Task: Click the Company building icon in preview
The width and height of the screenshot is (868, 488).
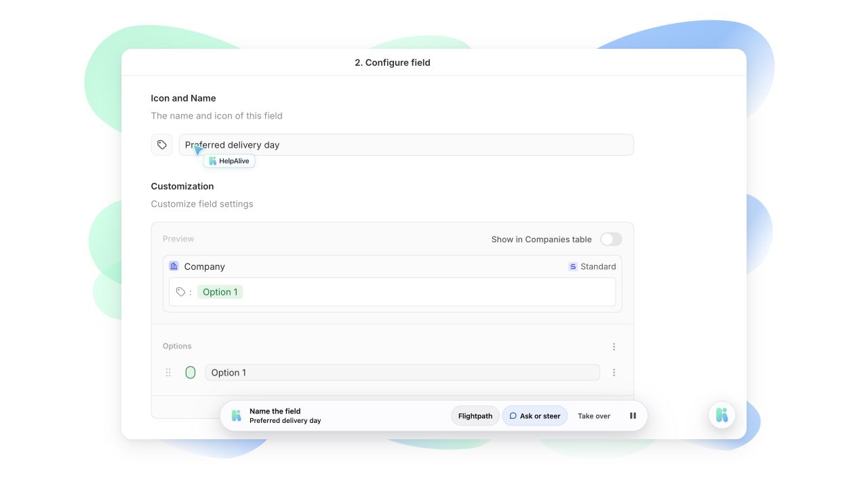Action: pos(174,266)
